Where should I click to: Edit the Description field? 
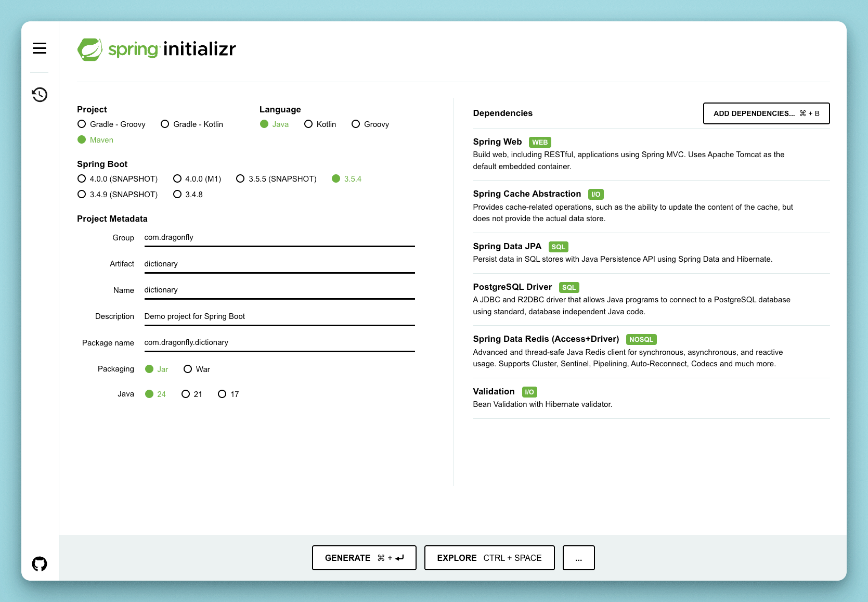(279, 316)
